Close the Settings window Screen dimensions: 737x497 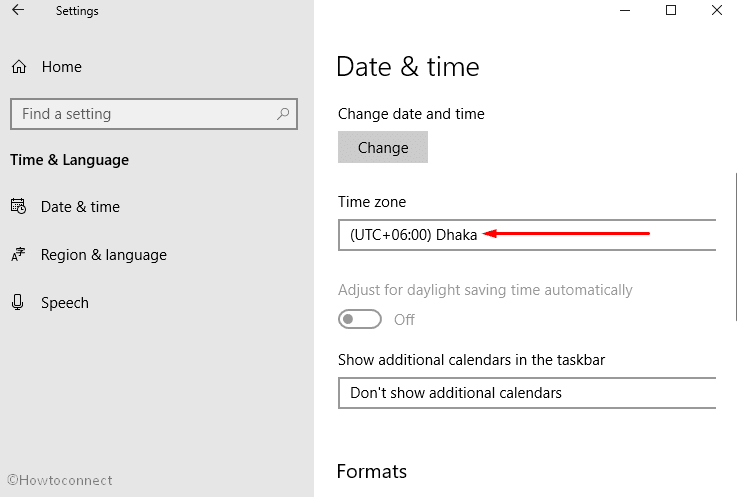pos(717,10)
